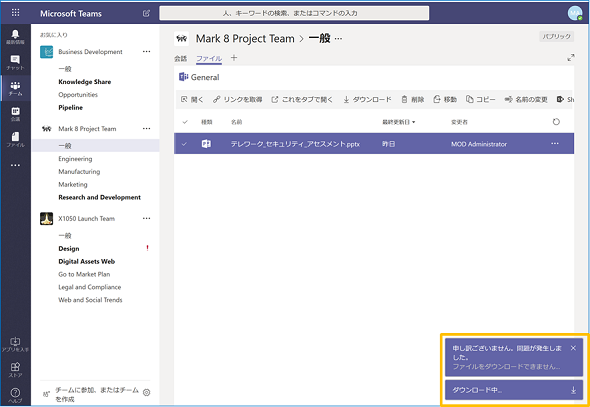This screenshot has width=590, height=407.
Task: Click the download arrow in downloading toast
Action: click(x=573, y=390)
